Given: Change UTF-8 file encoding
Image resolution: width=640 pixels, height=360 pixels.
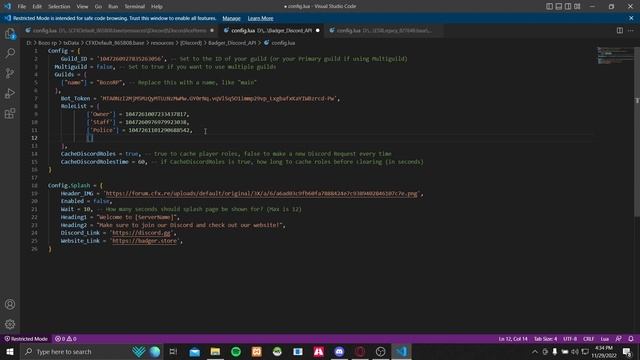Looking at the screenshot, I should (x=570, y=339).
